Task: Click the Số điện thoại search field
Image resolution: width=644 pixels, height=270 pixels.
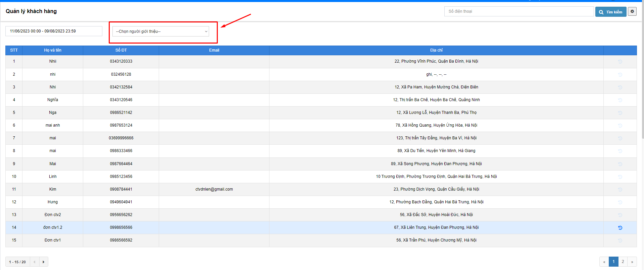Action: point(518,11)
